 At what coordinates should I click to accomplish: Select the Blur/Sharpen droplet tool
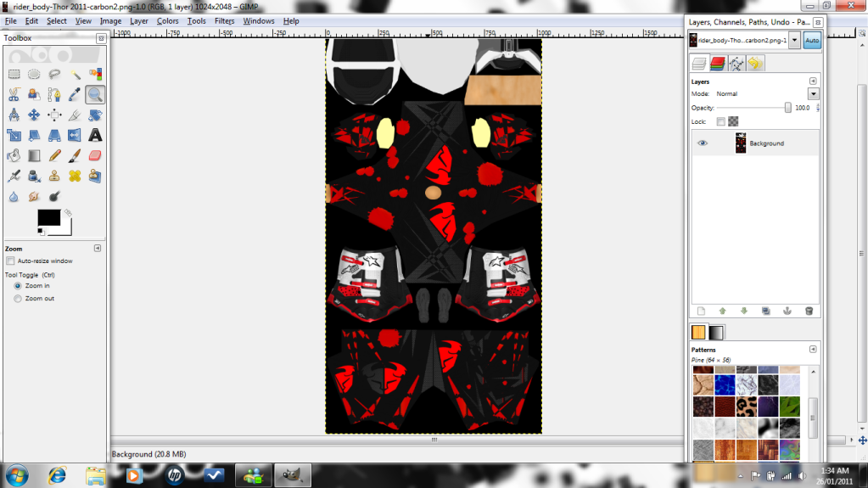pos(14,197)
